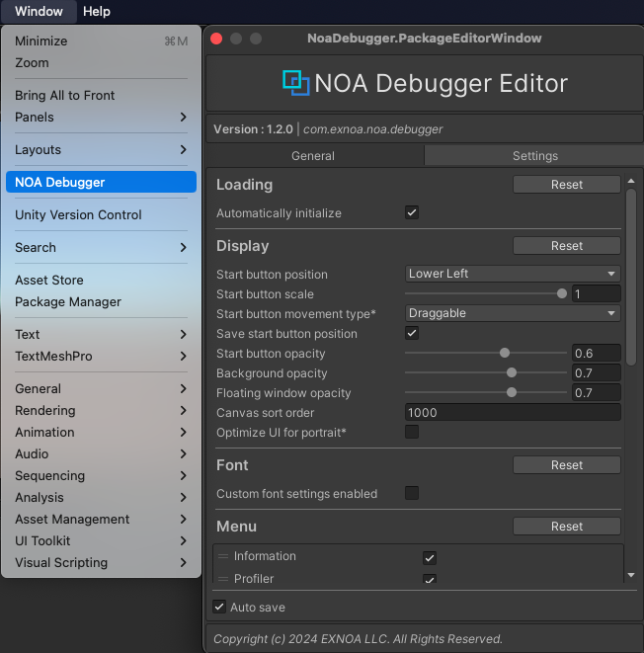This screenshot has height=653, width=644.
Task: Reset the Menu section
Action: pos(567,526)
